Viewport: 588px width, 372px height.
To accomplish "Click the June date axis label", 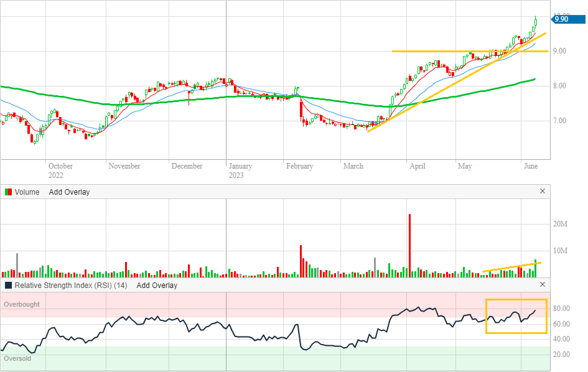I will point(530,166).
